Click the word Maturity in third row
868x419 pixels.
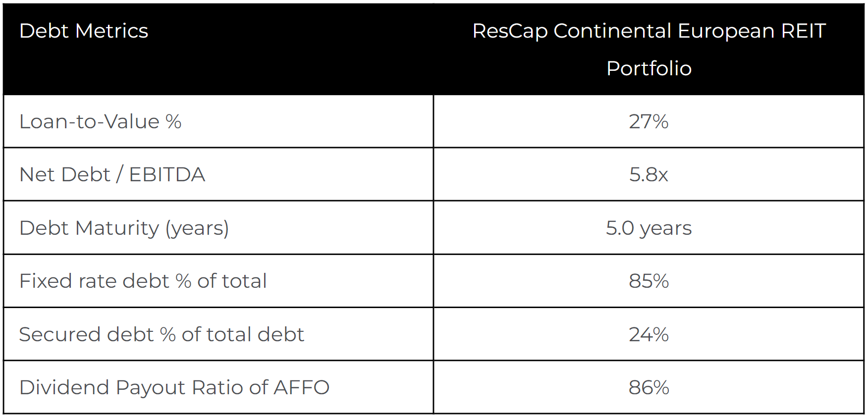click(117, 228)
